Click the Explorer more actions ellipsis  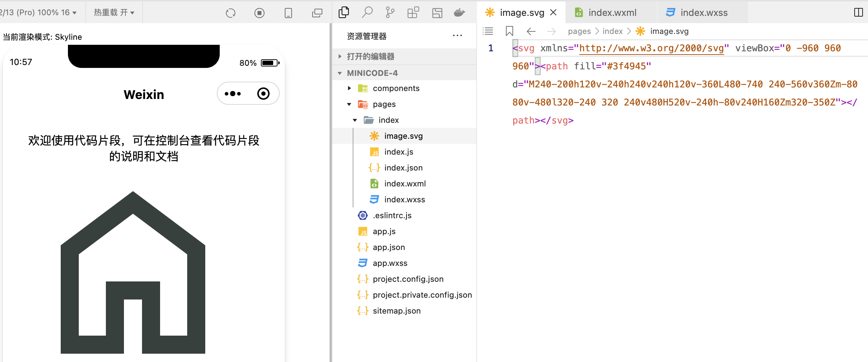[x=457, y=35]
